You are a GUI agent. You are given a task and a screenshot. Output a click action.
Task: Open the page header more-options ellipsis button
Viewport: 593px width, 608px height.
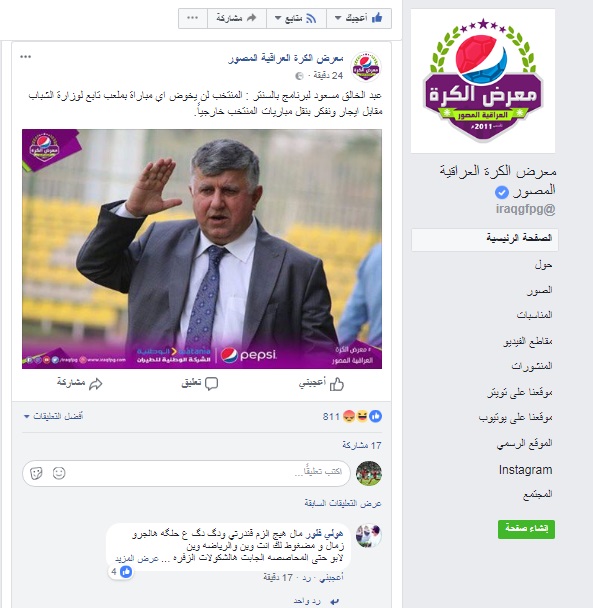pos(193,18)
